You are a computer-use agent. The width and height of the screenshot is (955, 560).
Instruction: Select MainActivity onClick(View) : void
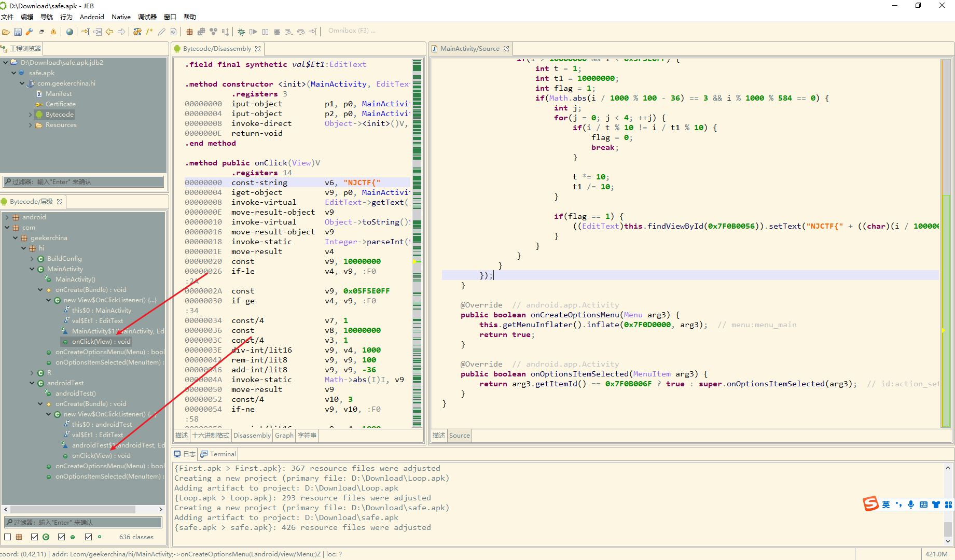(101, 341)
